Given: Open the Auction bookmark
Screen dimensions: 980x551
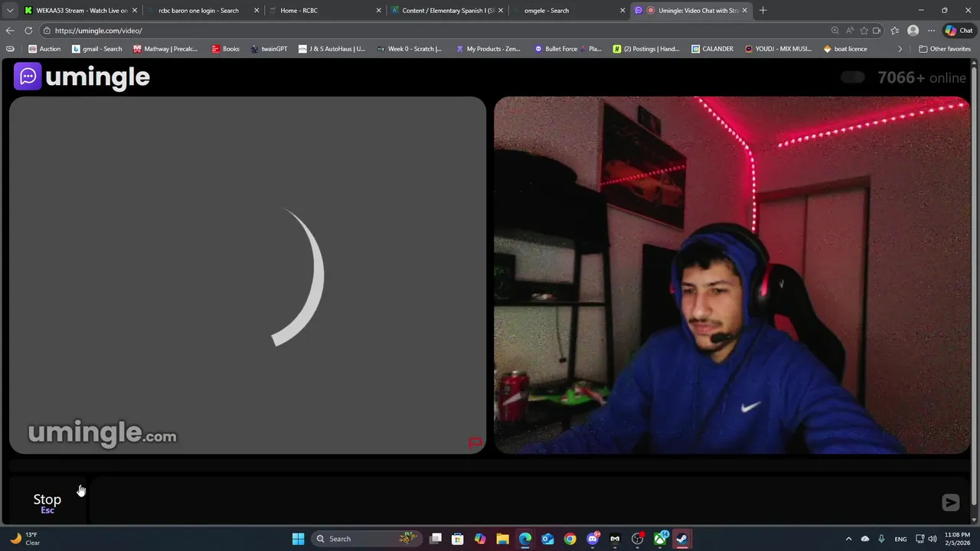Looking at the screenshot, I should 44,49.
